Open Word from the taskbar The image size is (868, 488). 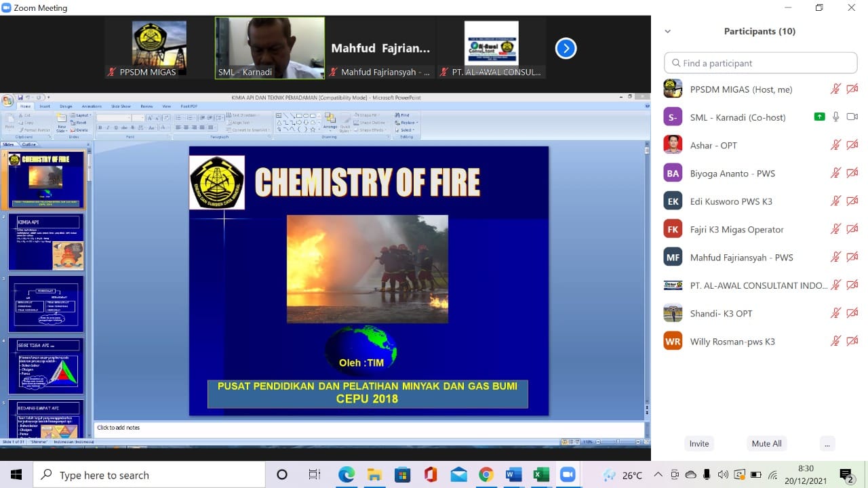coord(513,474)
